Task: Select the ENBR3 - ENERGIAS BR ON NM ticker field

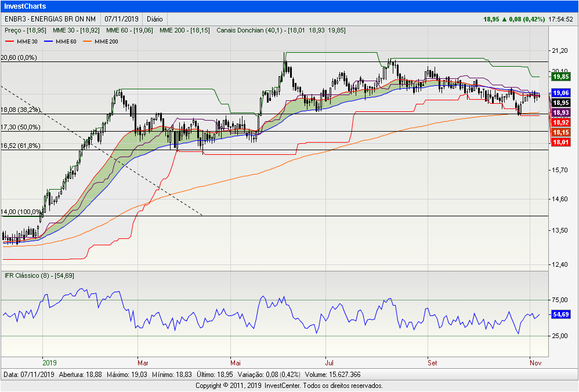Action: (50, 19)
